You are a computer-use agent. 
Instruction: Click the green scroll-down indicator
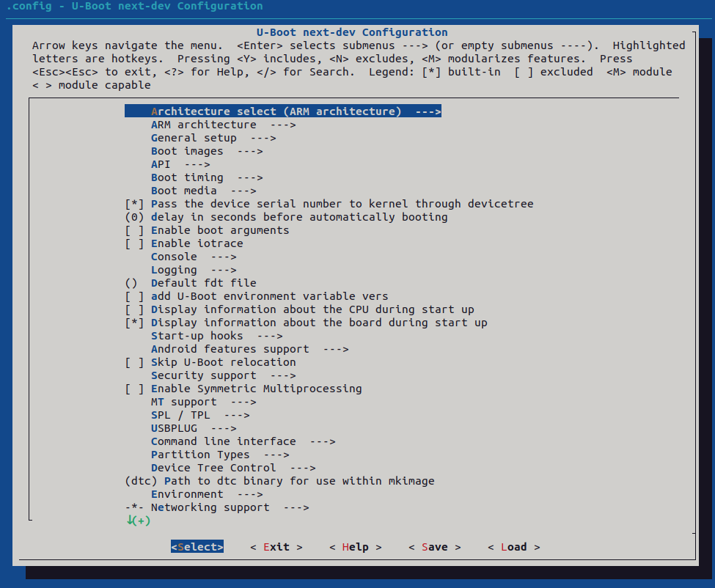pos(138,521)
